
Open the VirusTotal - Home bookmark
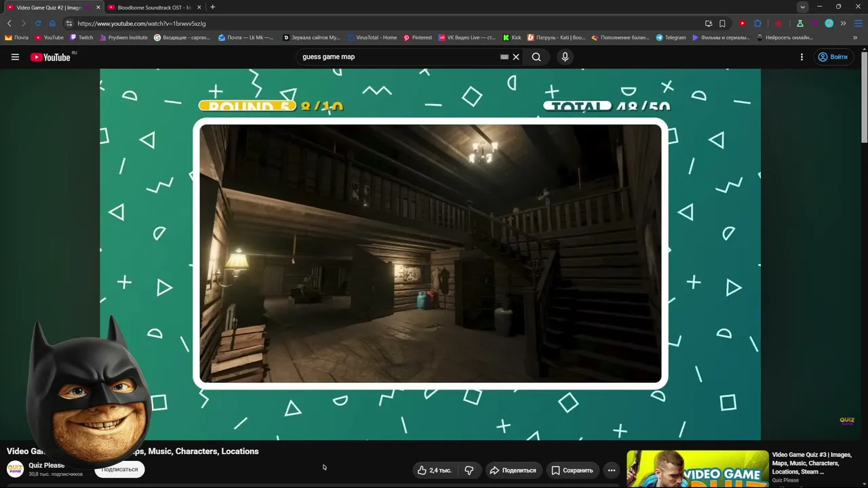pyautogui.click(x=372, y=38)
